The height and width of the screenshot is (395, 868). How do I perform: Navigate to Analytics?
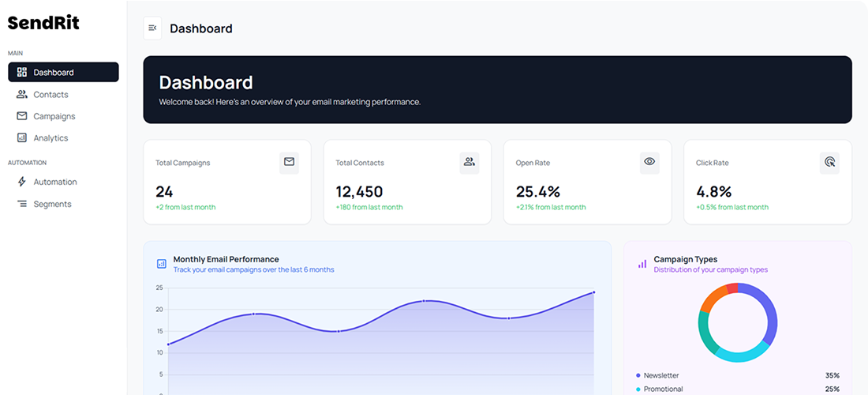click(63, 138)
